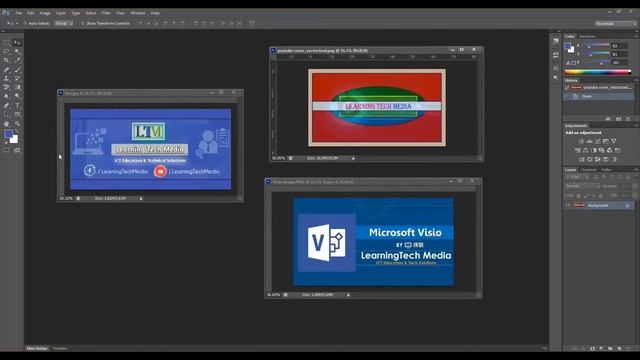Open the Normal blend mode dropdown
Viewport: 640px width, 360px height.
[582, 186]
